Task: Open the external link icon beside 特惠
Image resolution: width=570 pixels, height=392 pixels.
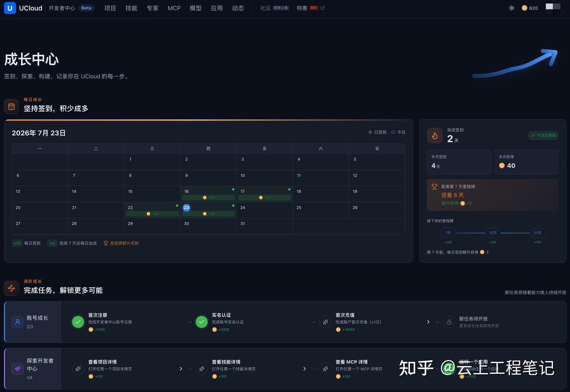Action: (x=323, y=8)
